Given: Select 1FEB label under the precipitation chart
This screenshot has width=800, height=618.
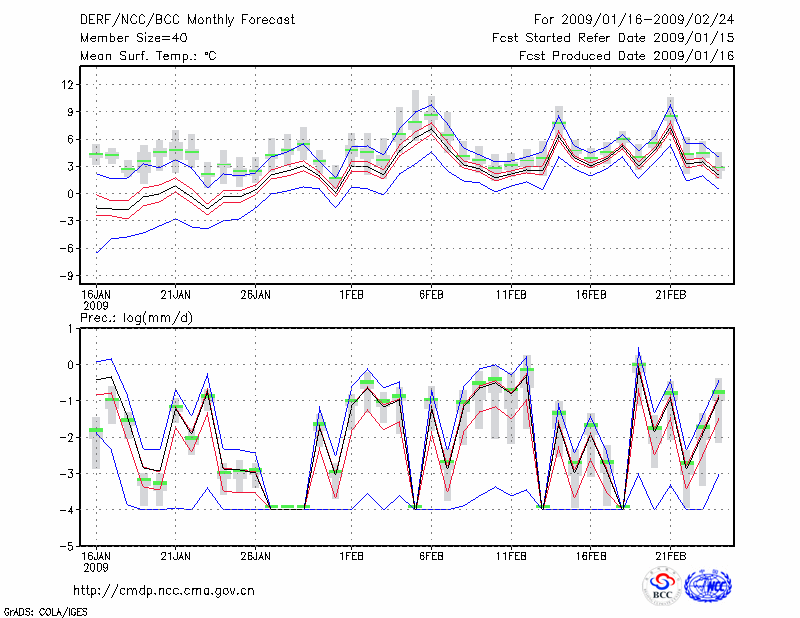Looking at the screenshot, I should coord(351,555).
